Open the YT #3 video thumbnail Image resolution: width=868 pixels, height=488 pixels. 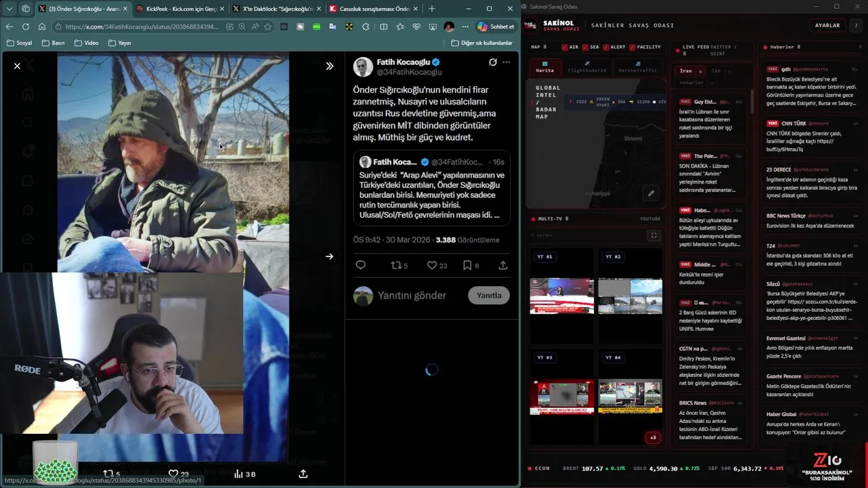click(x=561, y=396)
